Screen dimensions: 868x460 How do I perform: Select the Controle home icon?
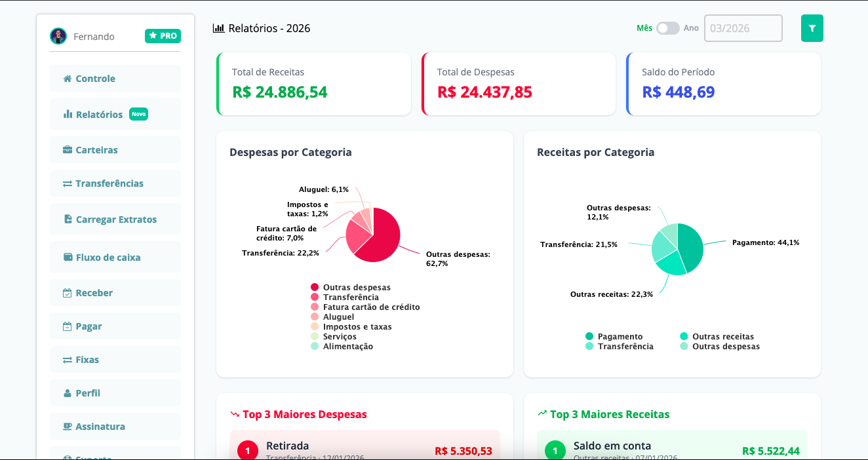(68, 78)
